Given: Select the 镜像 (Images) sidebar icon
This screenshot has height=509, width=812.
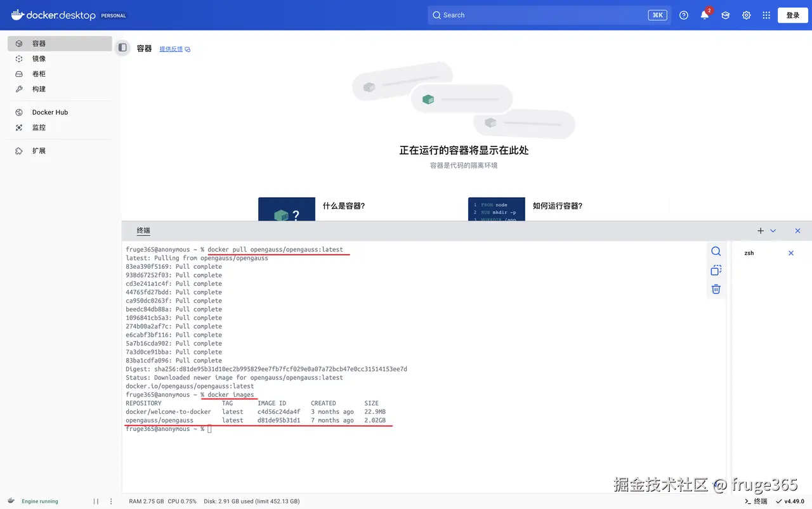Looking at the screenshot, I should [38, 58].
